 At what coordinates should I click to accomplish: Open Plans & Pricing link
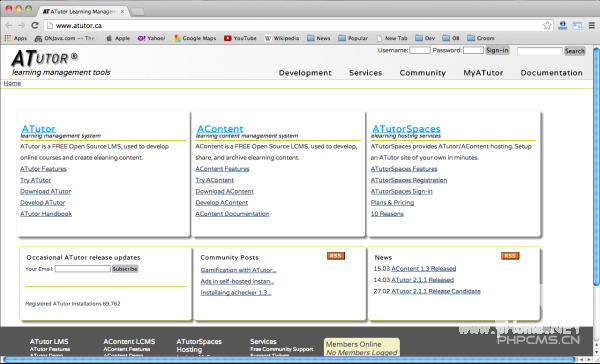pyautogui.click(x=392, y=202)
